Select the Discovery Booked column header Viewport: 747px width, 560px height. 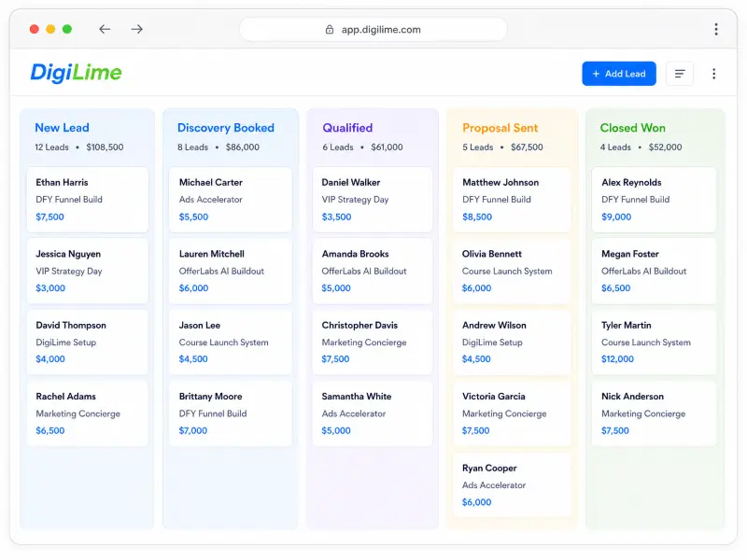[226, 128]
